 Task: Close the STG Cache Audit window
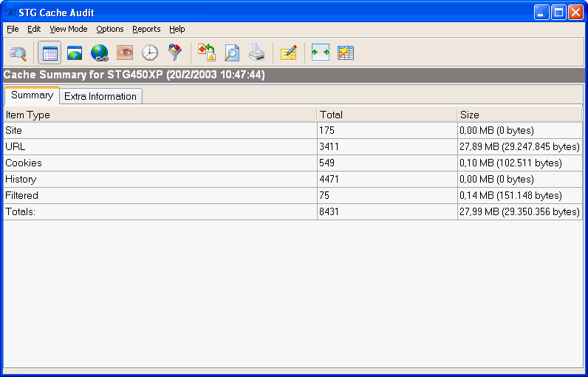pos(575,13)
